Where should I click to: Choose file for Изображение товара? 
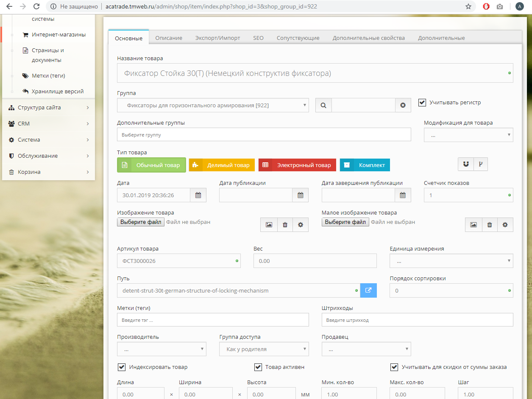141,222
